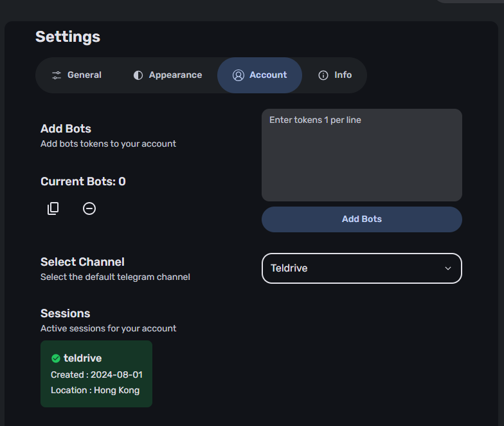Click the Add Bots button
The width and height of the screenshot is (504, 426).
[x=361, y=219]
